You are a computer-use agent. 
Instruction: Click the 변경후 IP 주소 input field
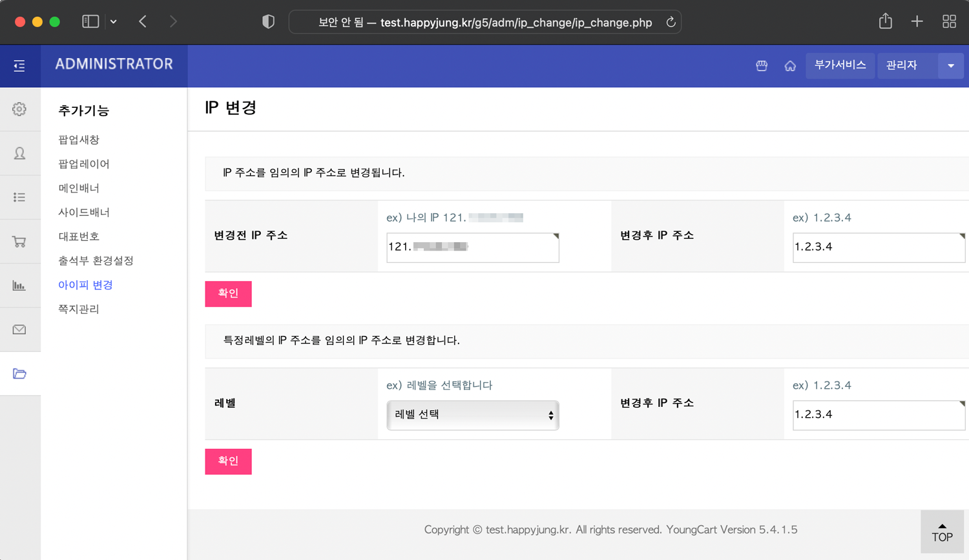pyautogui.click(x=879, y=247)
